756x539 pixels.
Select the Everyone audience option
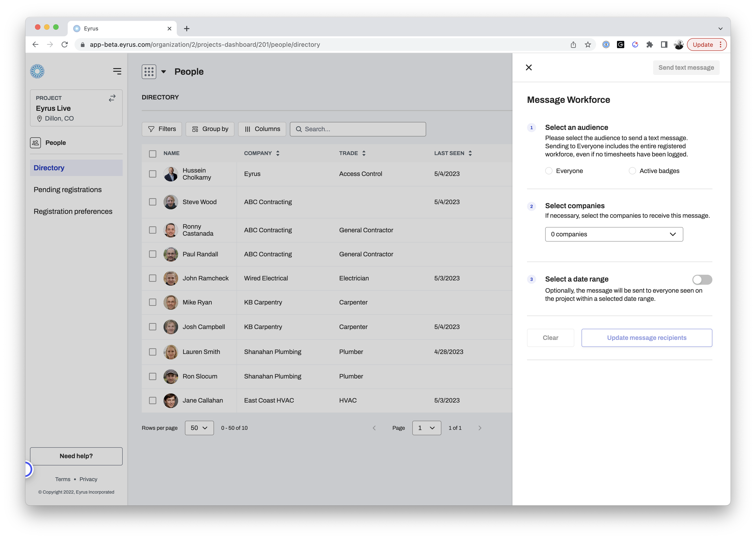[x=549, y=171]
